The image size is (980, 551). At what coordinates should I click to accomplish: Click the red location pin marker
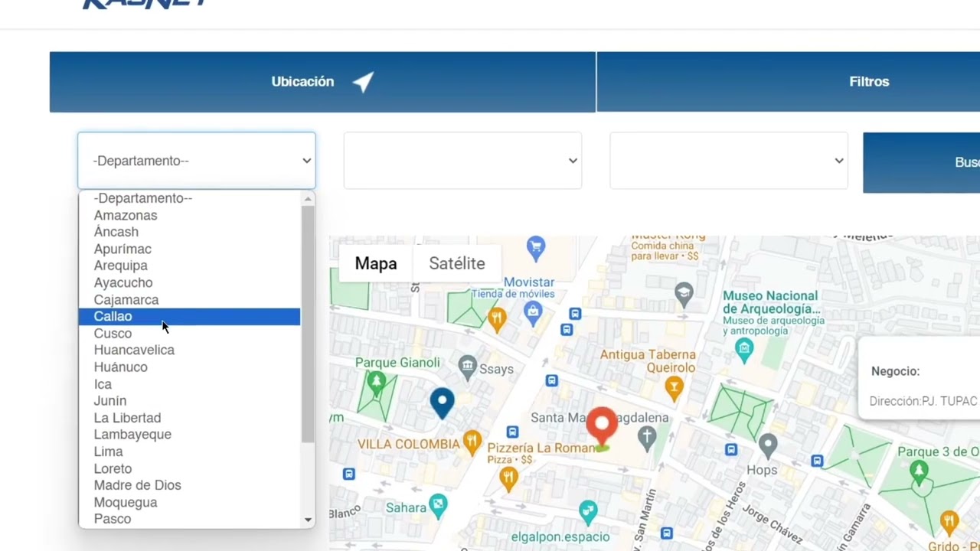tap(602, 427)
